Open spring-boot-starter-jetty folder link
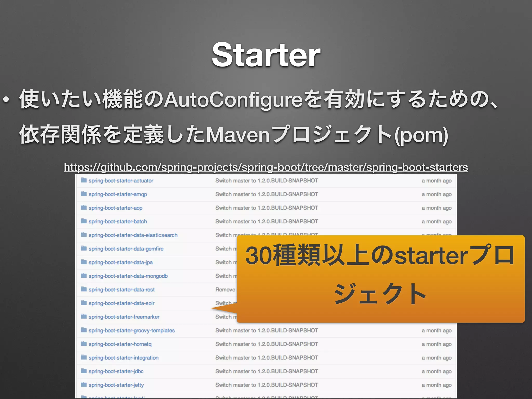The height and width of the screenshot is (399, 532). pos(116,385)
